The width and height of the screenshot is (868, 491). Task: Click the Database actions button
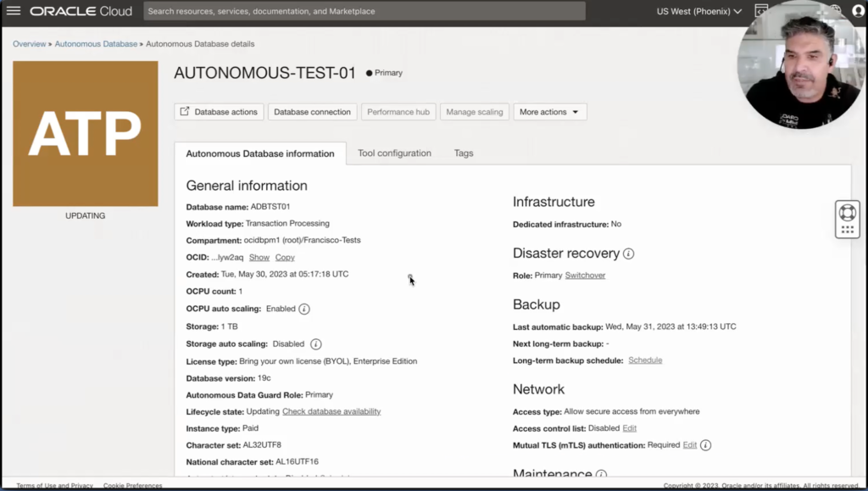tap(218, 112)
